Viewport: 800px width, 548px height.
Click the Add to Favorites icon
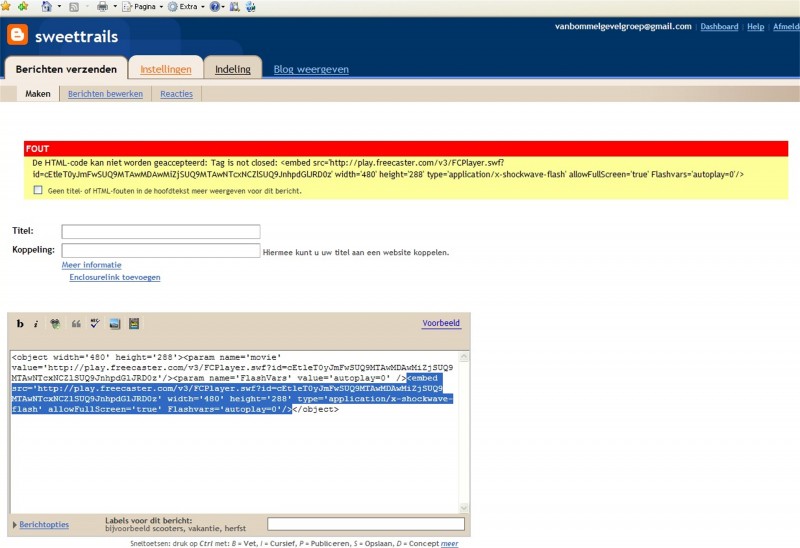23,6
